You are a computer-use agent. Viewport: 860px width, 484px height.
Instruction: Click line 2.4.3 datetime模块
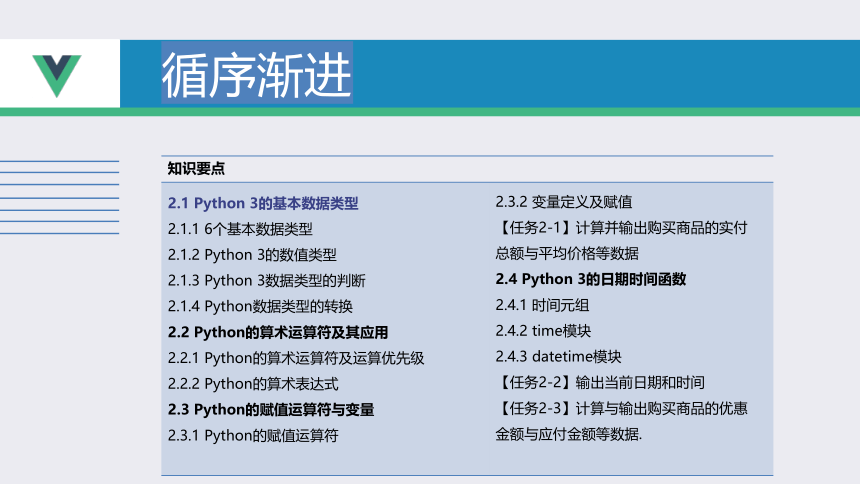(558, 357)
